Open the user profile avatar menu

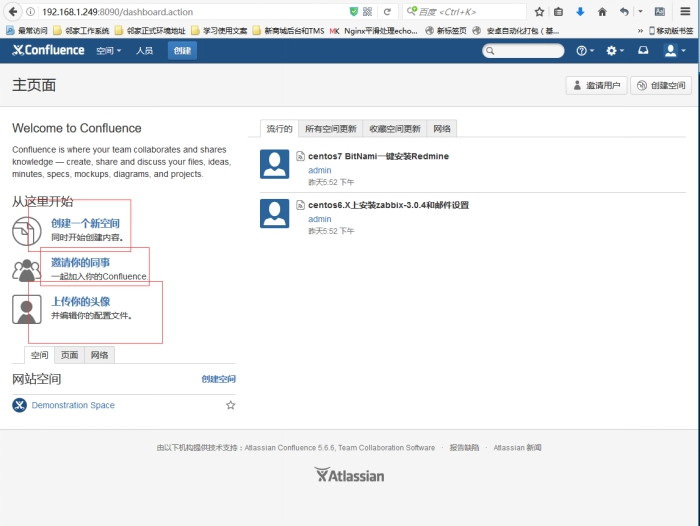[675, 50]
